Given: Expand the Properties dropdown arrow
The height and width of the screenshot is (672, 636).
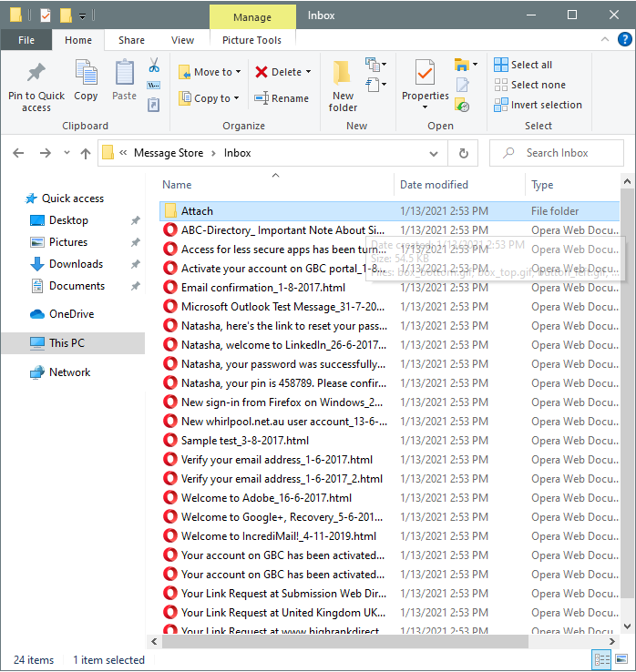Looking at the screenshot, I should pos(425,107).
